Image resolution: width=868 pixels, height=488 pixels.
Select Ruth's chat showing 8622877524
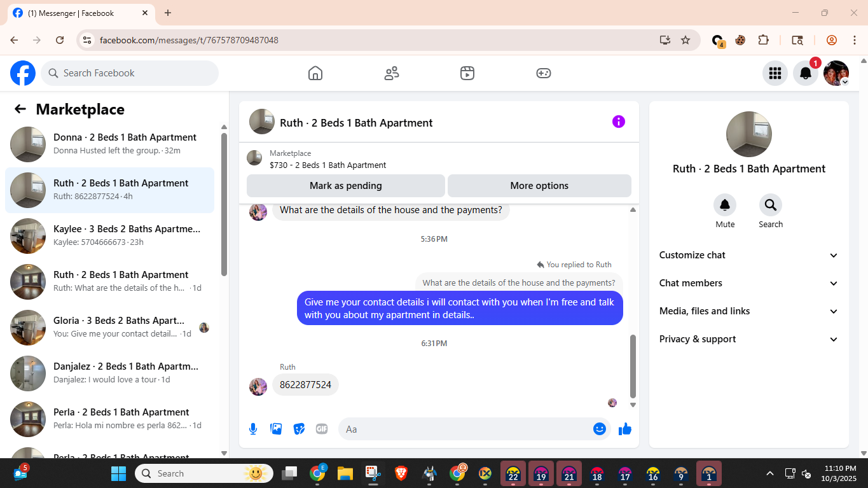[x=109, y=190]
